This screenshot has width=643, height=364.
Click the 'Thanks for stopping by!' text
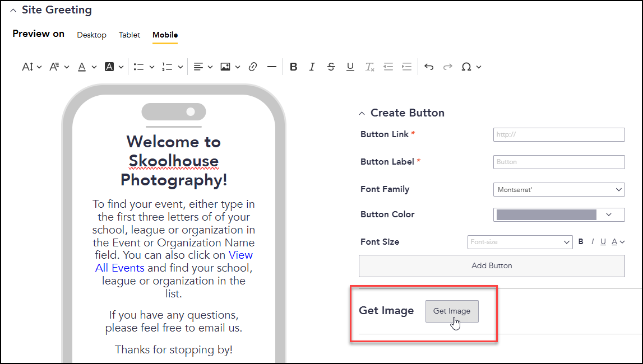[x=174, y=349]
